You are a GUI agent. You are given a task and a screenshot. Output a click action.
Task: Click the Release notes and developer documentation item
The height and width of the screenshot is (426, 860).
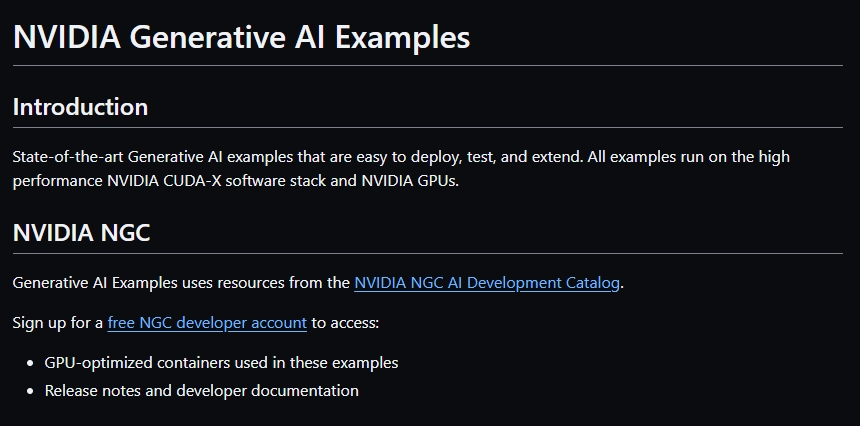[x=201, y=391]
